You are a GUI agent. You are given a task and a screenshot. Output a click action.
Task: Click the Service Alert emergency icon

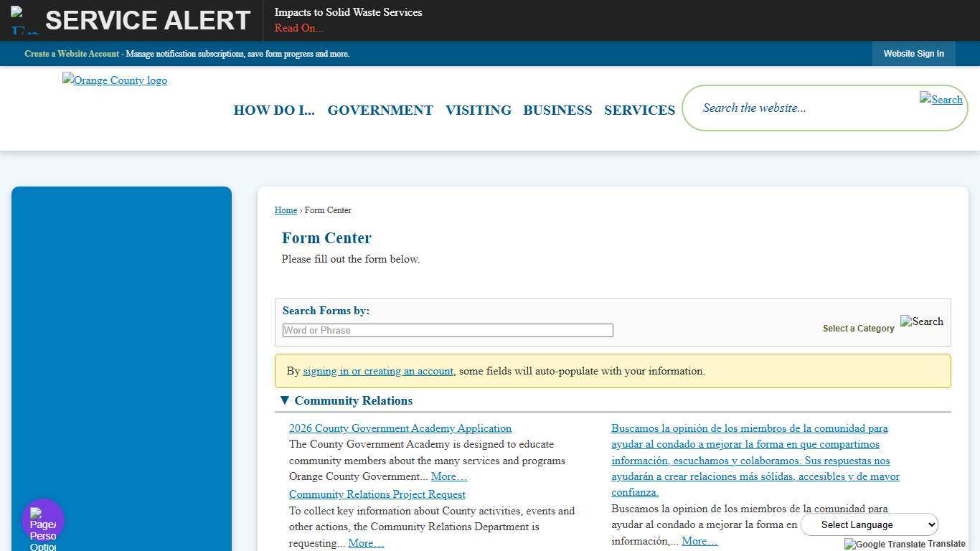click(25, 20)
